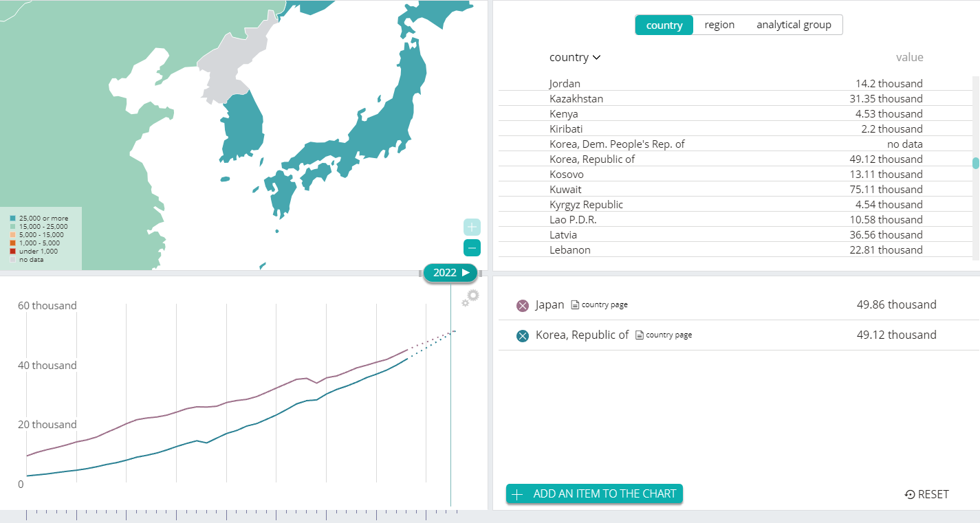Viewport: 980px width, 523px height.
Task: Switch to the analytical group tab
Action: [794, 25]
